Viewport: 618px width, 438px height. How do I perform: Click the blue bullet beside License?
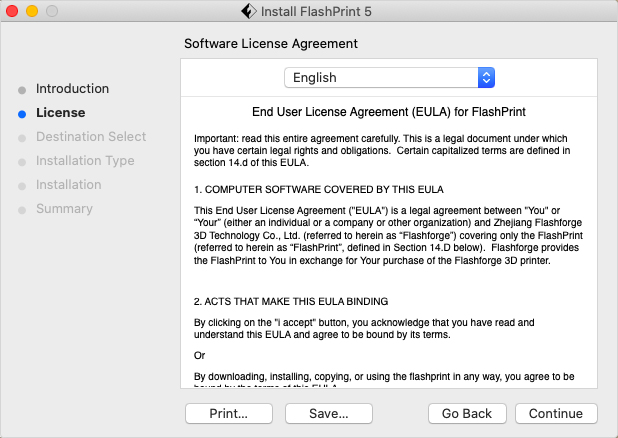point(22,114)
